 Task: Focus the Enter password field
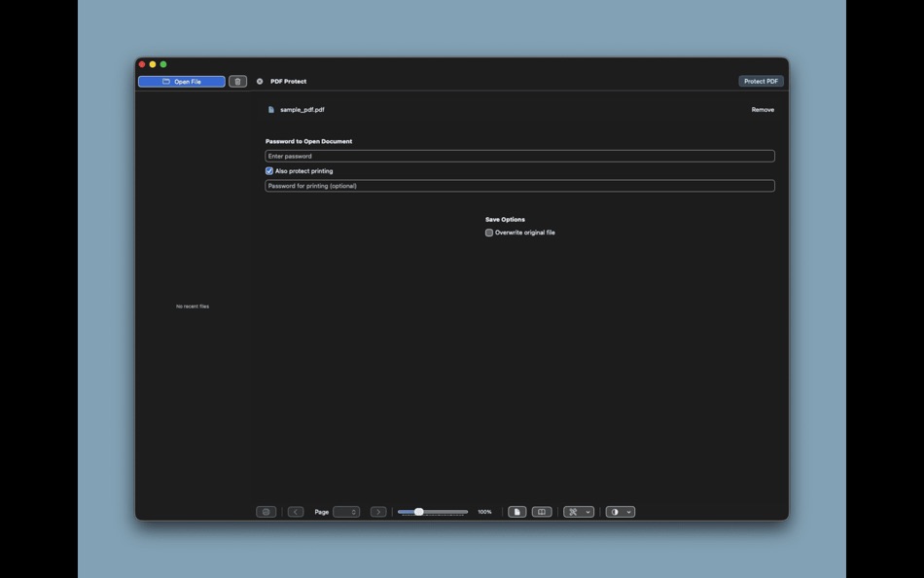[x=519, y=157]
